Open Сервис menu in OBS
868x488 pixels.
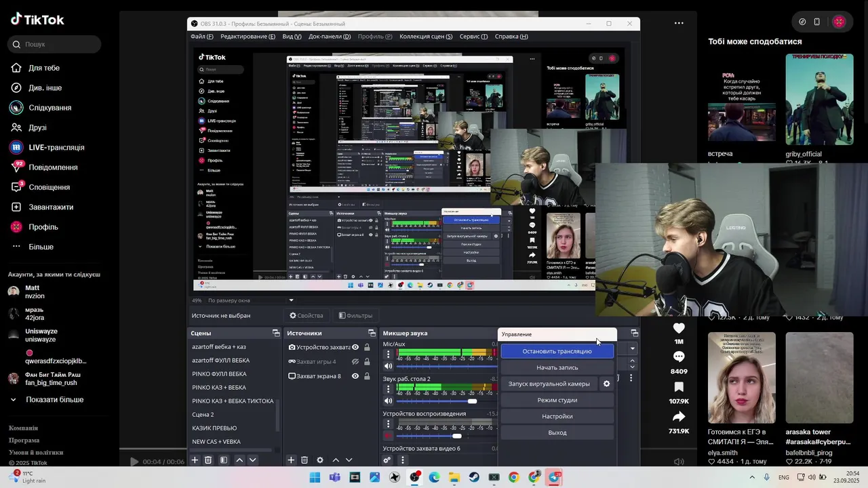click(x=474, y=37)
